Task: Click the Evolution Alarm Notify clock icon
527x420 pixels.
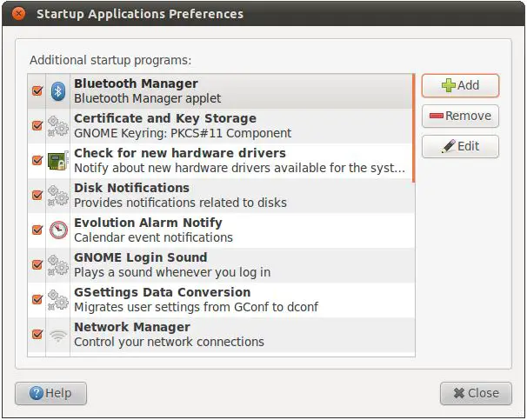Action: click(x=57, y=230)
